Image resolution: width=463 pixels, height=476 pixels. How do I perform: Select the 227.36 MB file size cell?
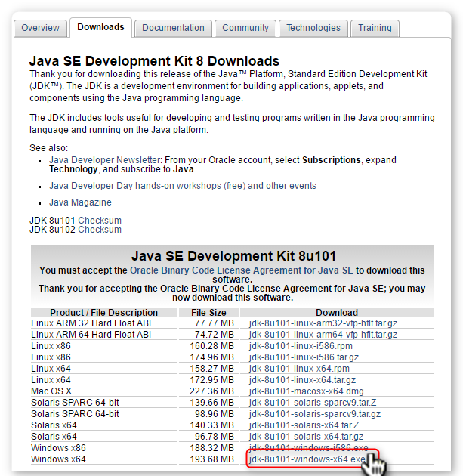(208, 391)
